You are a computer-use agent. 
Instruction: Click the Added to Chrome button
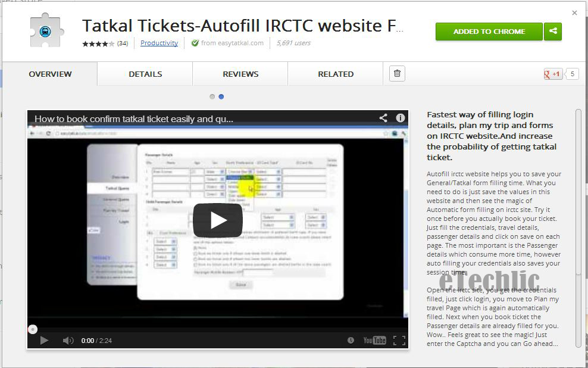tap(489, 32)
